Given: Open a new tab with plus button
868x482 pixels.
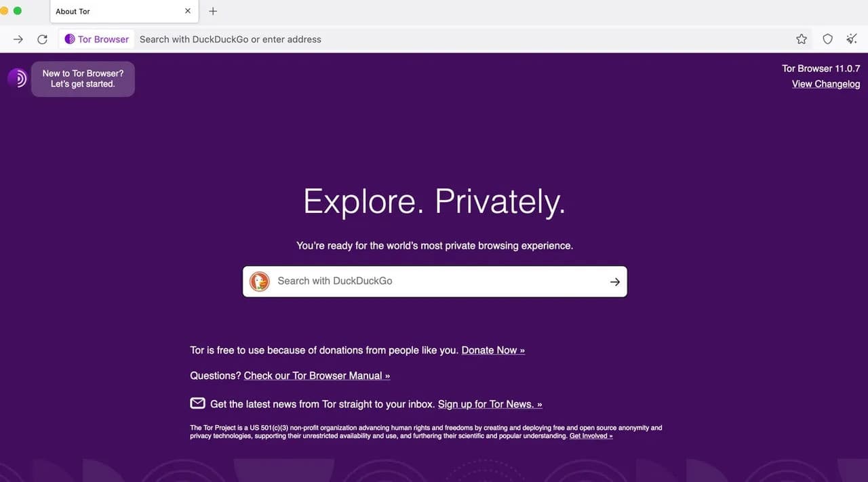Looking at the screenshot, I should click(x=213, y=12).
